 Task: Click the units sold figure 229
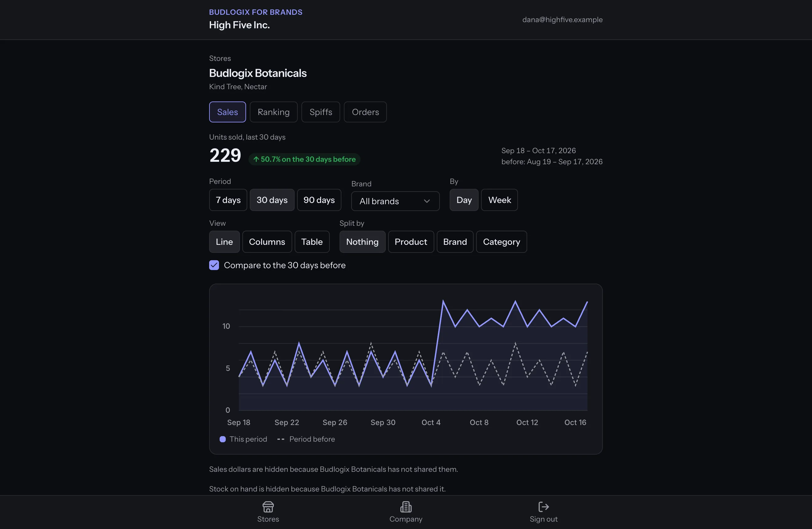(x=225, y=156)
